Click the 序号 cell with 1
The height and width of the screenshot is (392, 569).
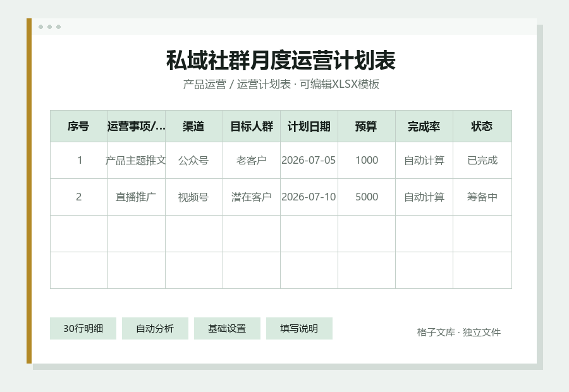[79, 161]
